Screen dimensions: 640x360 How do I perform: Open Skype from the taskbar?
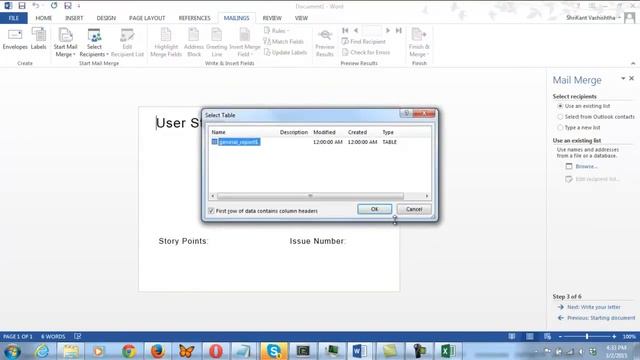tap(273, 351)
